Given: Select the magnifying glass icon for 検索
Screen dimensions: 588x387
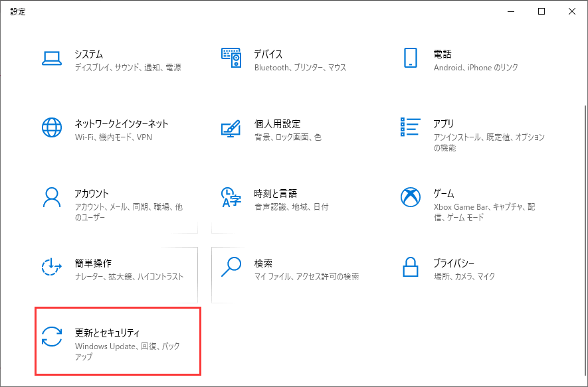Looking at the screenshot, I should (x=231, y=267).
